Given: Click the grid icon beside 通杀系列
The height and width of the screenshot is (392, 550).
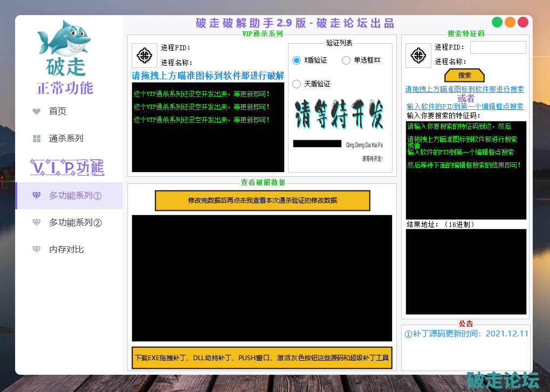Looking at the screenshot, I should [37, 139].
